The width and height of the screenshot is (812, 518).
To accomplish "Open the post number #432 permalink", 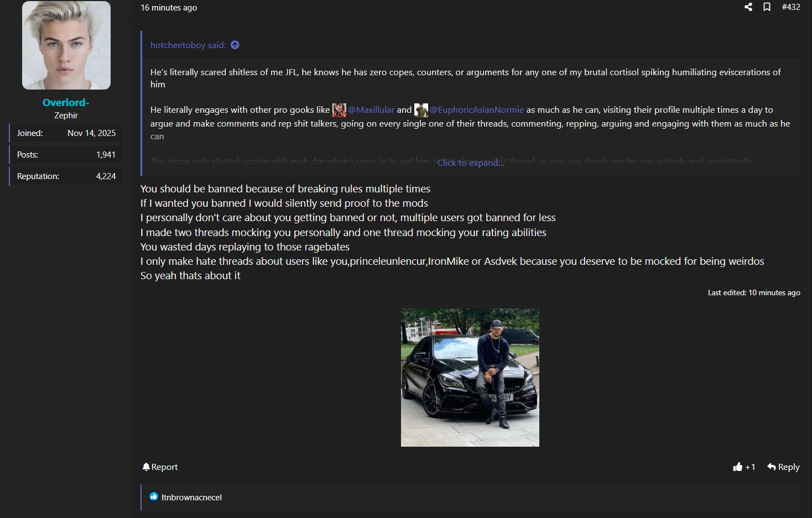I will (x=791, y=7).
